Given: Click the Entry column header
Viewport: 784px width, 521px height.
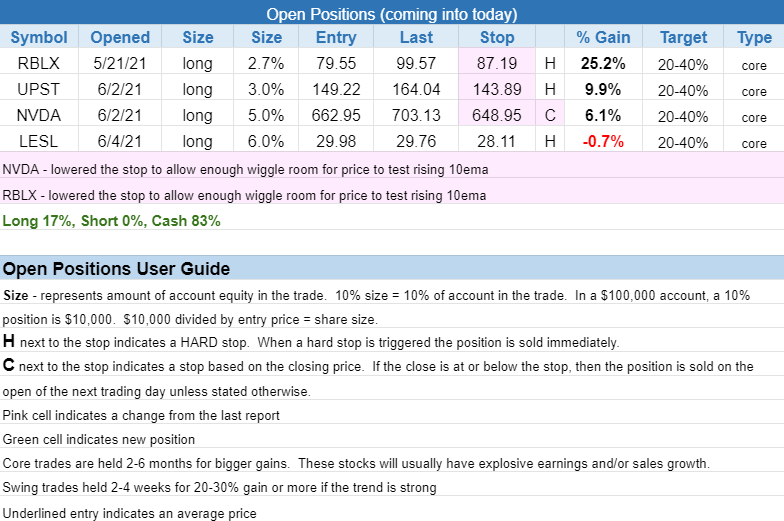Looking at the screenshot, I should (335, 38).
